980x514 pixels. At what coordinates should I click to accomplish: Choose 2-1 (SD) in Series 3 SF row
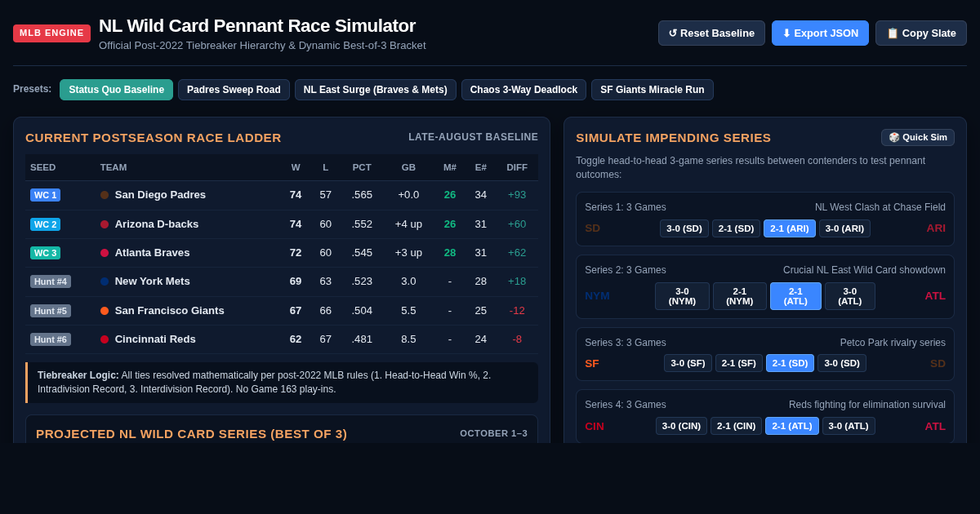pos(790,363)
